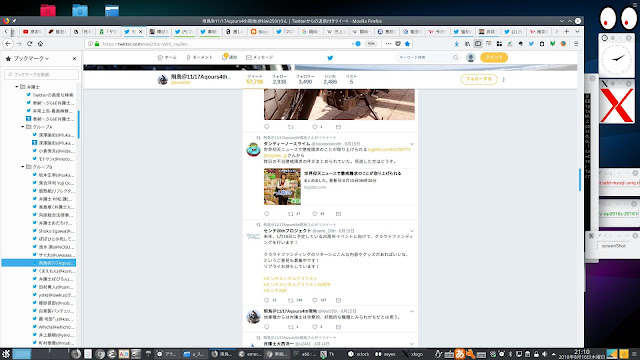Toggle the sidebar button in the Firefox toolbar
640x360 pixels.
[478, 44]
